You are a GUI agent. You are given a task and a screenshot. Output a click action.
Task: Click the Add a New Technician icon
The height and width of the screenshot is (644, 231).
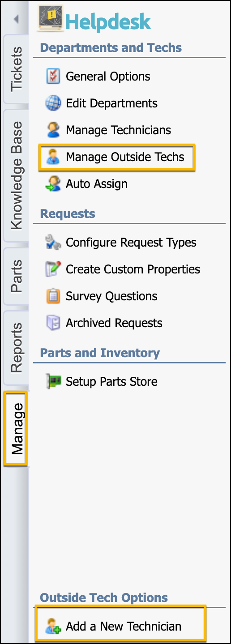[x=53, y=627]
